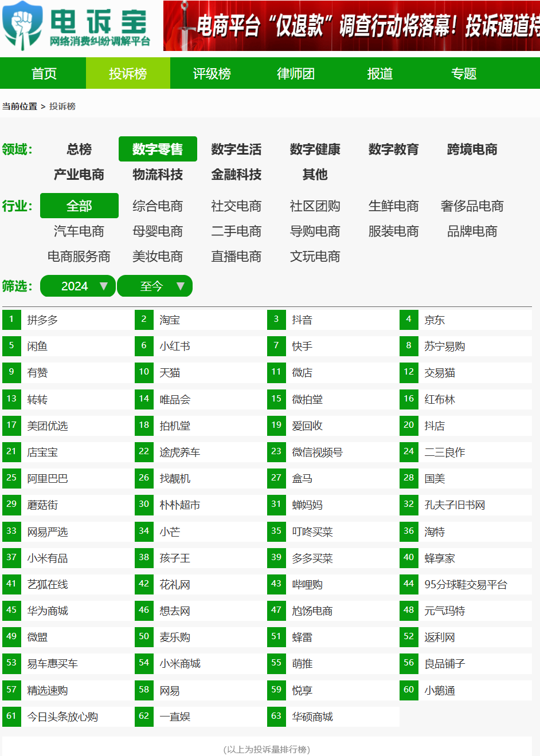Open the 至今 period dropdown
This screenshot has width=540, height=756.
(x=155, y=286)
